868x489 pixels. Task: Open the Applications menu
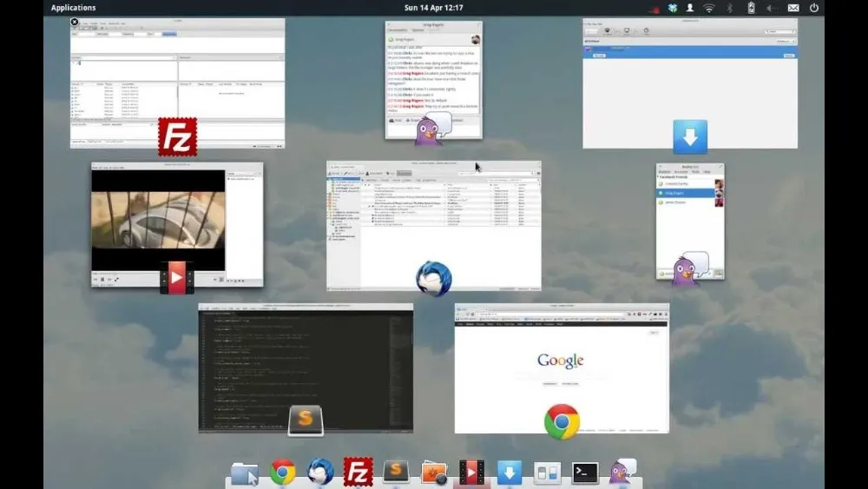(73, 8)
